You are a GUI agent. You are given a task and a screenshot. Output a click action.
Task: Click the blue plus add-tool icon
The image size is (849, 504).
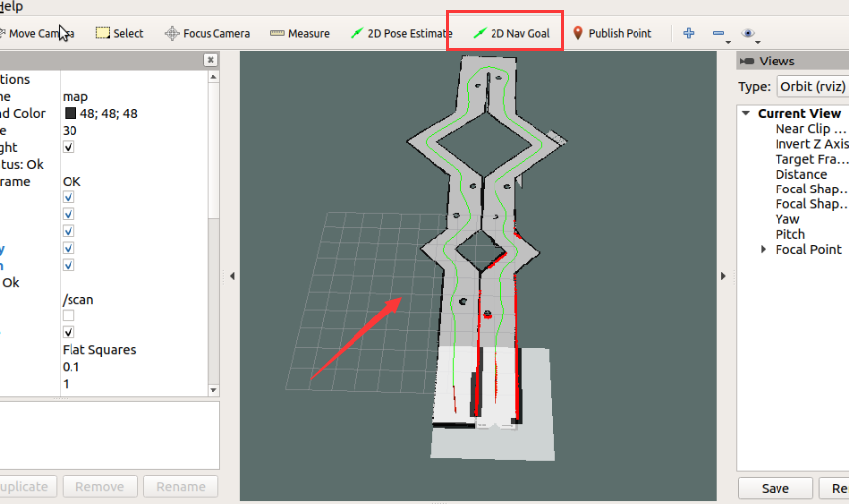689,33
